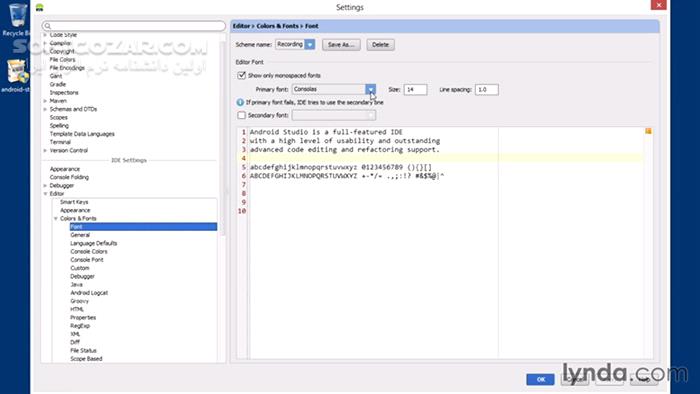Select RegExp color settings
The image size is (700, 394).
(x=80, y=326)
